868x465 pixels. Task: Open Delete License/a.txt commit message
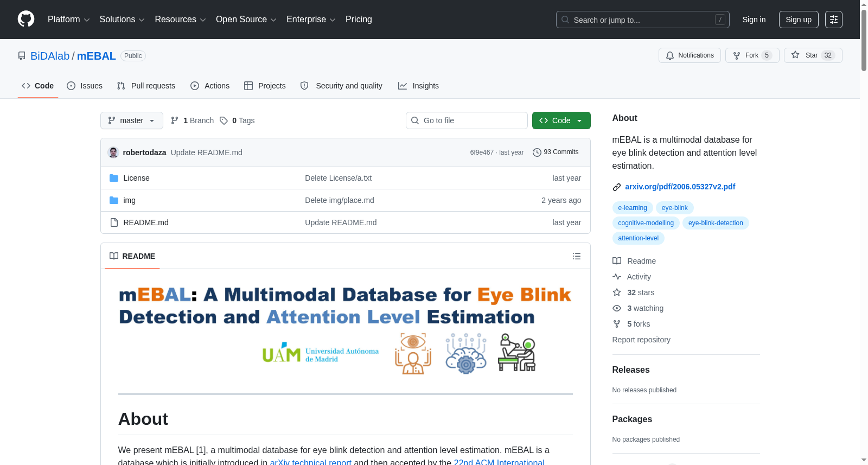click(x=339, y=178)
